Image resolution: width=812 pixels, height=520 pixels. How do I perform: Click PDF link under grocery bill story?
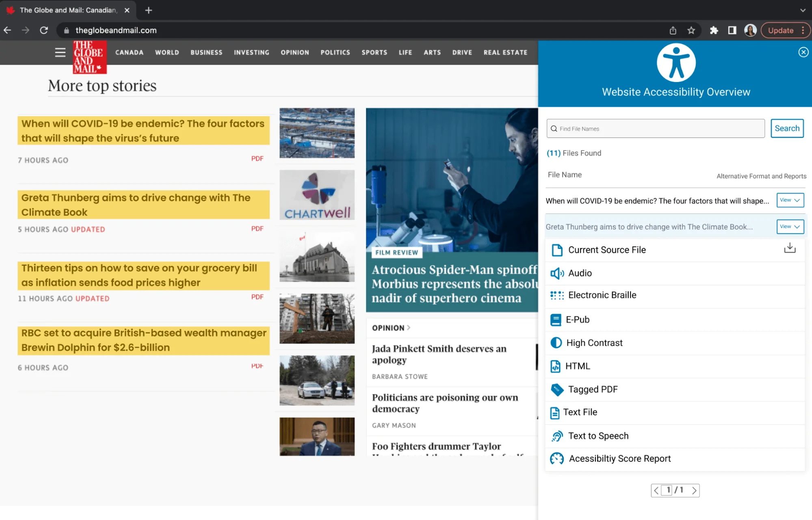point(257,297)
